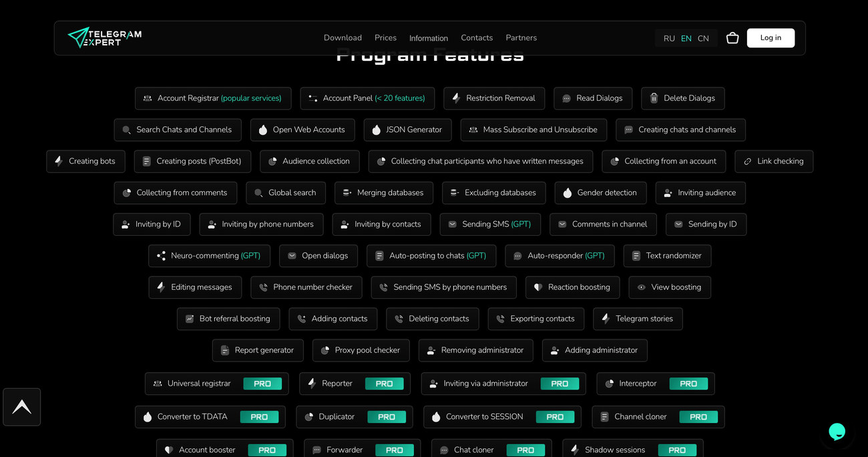Open the Download menu item

pos(343,38)
